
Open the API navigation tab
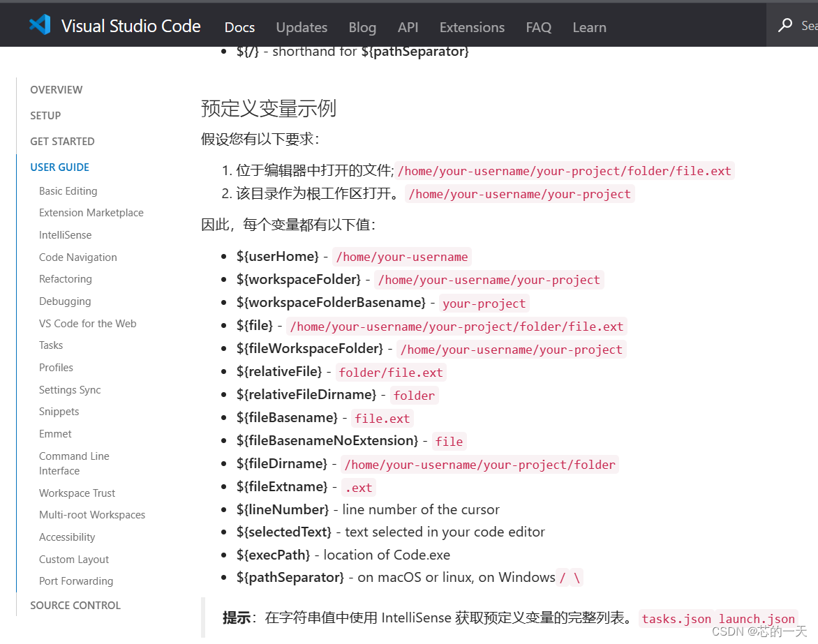click(x=408, y=27)
